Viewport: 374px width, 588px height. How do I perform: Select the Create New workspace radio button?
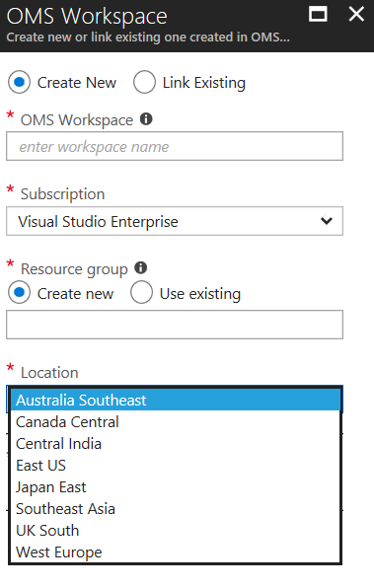pyautogui.click(x=19, y=82)
